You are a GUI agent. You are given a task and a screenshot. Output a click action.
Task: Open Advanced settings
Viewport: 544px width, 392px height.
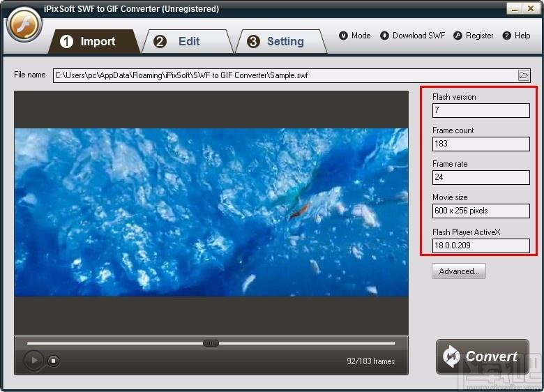tap(459, 271)
